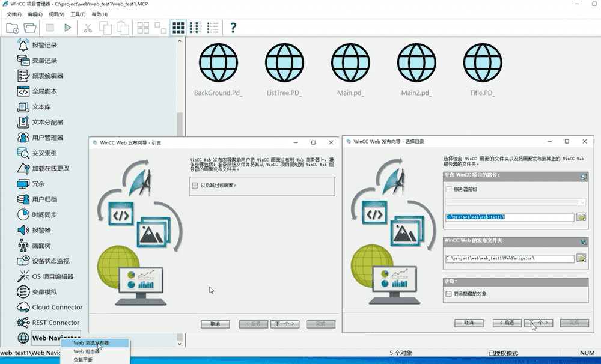
Task: Open the 用户管理器 user administrator
Action: (x=47, y=138)
